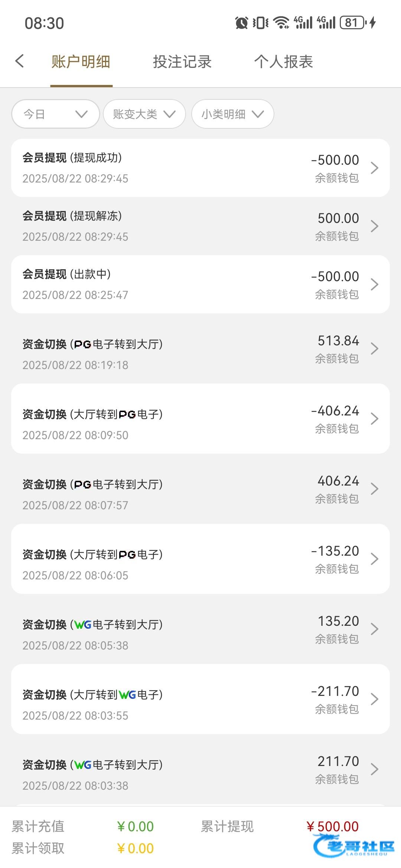Open the alarm clock status icon
401x868 pixels.
click(x=241, y=23)
